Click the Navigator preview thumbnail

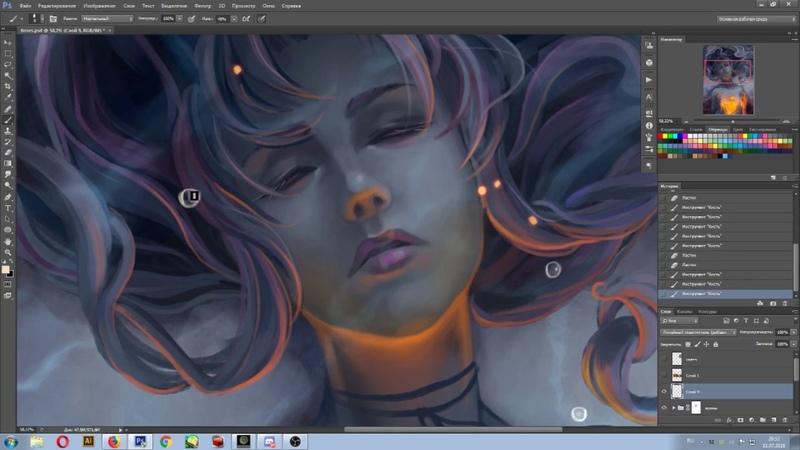point(728,80)
